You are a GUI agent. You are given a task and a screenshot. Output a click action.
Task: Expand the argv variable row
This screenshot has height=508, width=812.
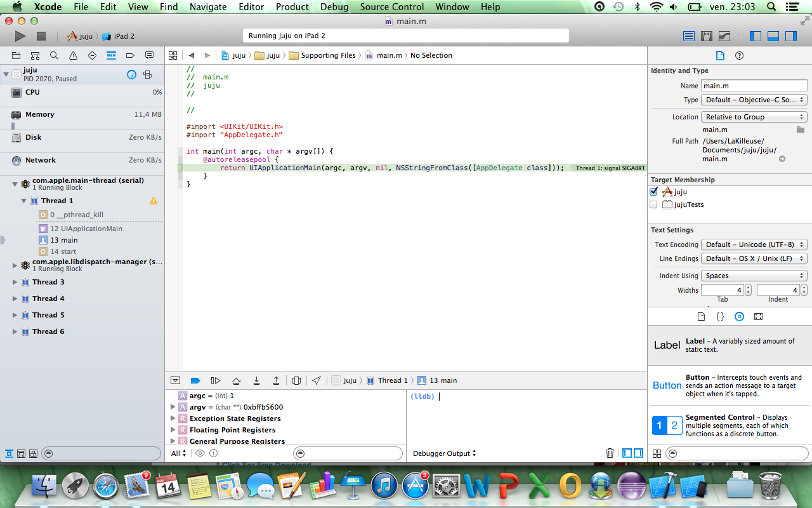pyautogui.click(x=173, y=407)
